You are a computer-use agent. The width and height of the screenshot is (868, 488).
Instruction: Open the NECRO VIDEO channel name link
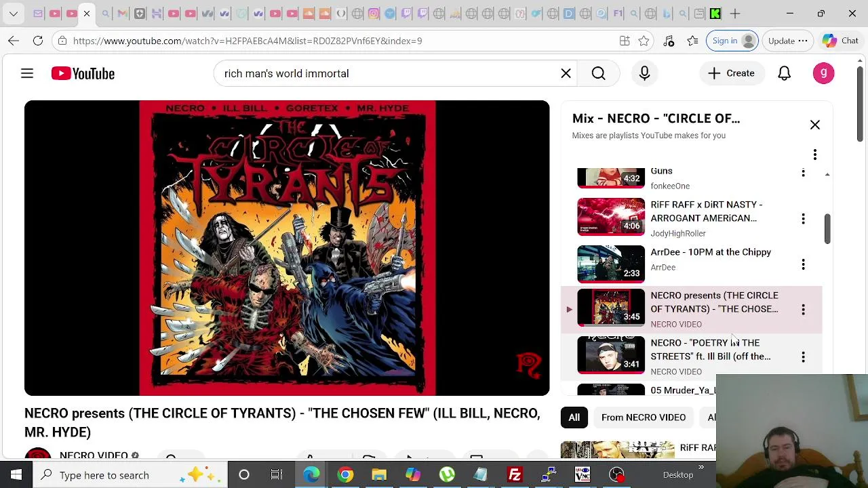[94, 455]
